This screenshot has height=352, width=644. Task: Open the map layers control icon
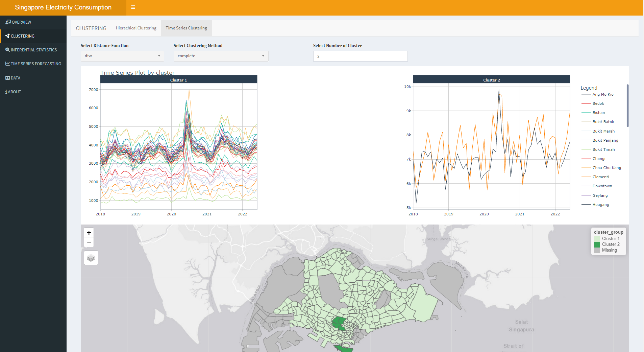[91, 258]
